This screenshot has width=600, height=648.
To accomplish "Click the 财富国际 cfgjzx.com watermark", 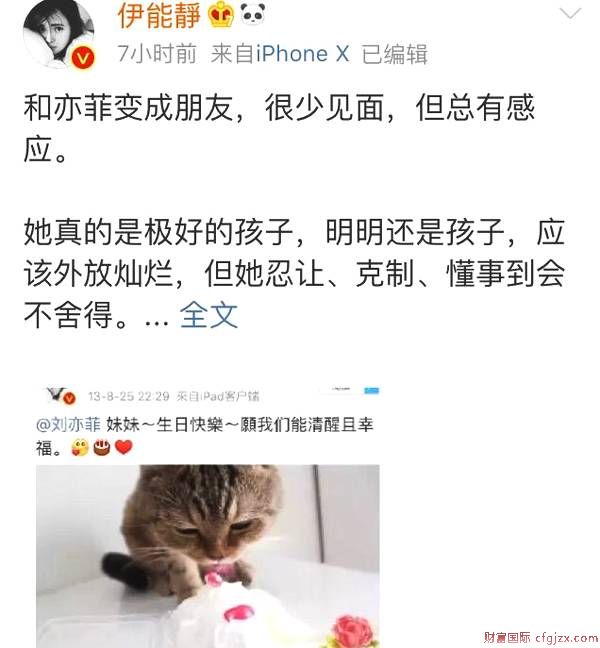I will coord(541,637).
